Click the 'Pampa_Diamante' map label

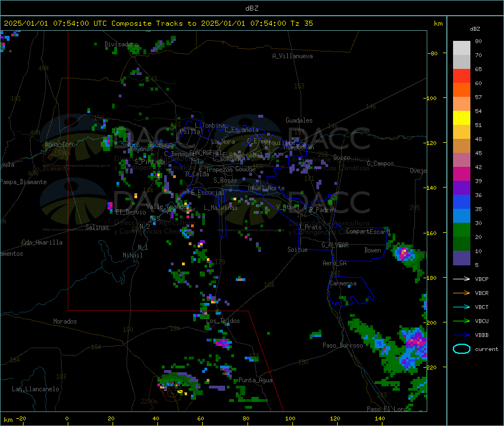[x=24, y=182]
